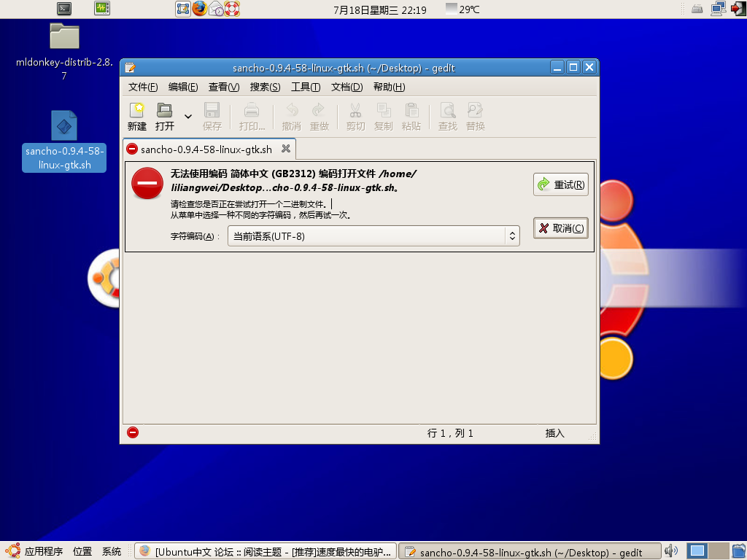
Task: Click the 取消(C) cancel button
Action: pyautogui.click(x=561, y=228)
